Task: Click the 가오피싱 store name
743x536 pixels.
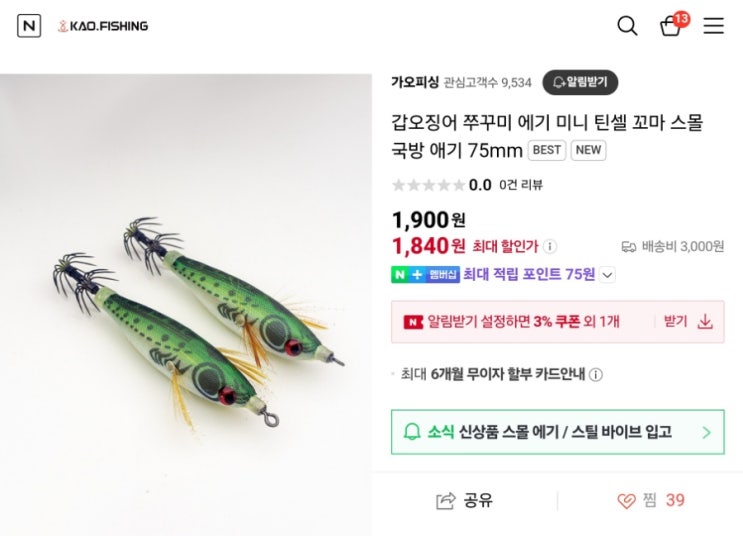Action: (414, 82)
